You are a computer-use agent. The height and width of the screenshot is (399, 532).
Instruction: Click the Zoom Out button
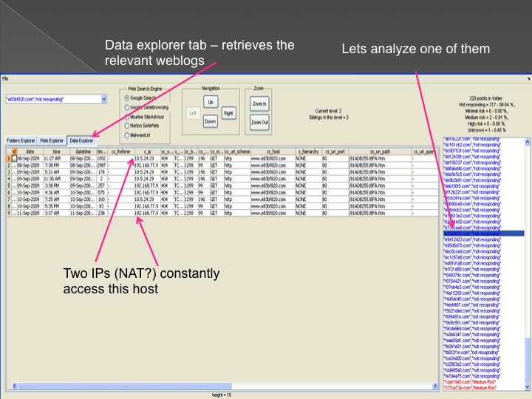259,122
